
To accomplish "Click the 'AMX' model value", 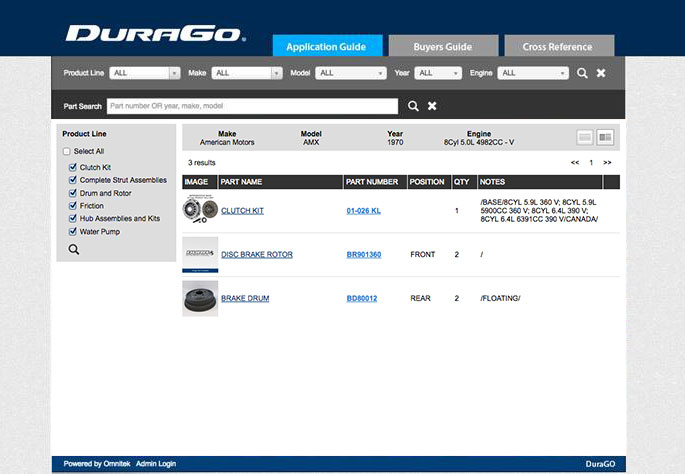I will 311,142.
